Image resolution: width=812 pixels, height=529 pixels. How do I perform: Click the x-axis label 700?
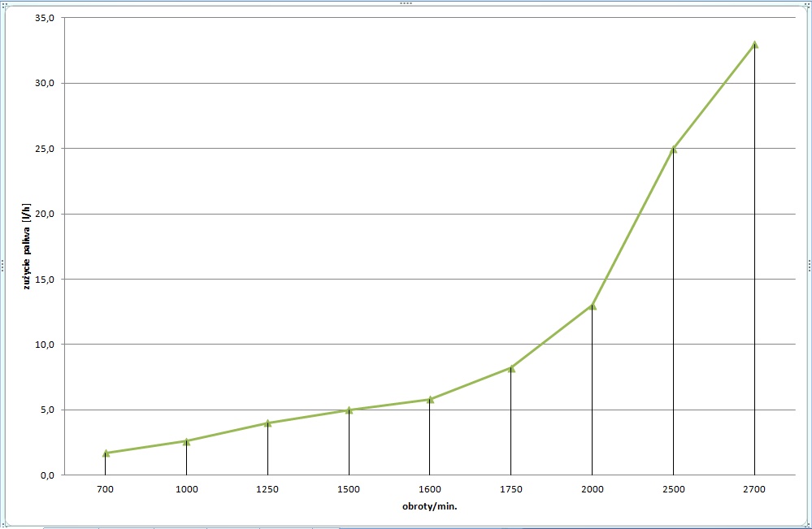[x=105, y=489]
